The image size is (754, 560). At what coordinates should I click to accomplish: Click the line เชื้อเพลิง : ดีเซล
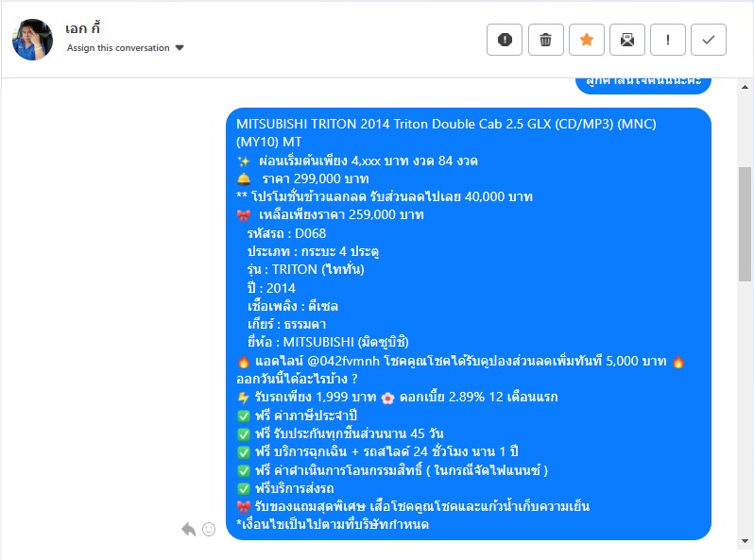pos(292,306)
